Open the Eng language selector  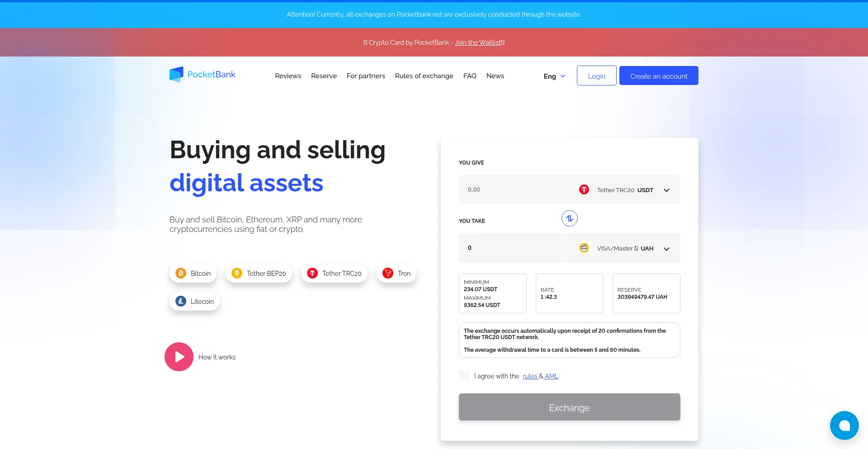[x=554, y=76]
